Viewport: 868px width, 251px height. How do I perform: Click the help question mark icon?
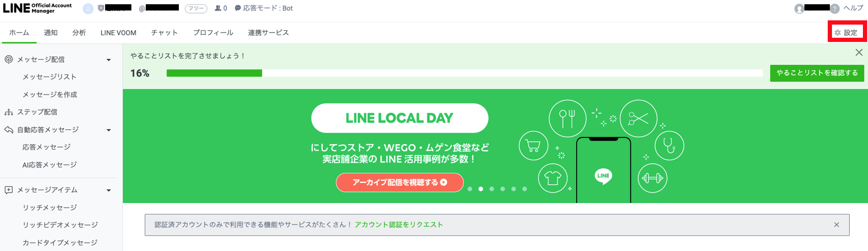click(x=835, y=8)
